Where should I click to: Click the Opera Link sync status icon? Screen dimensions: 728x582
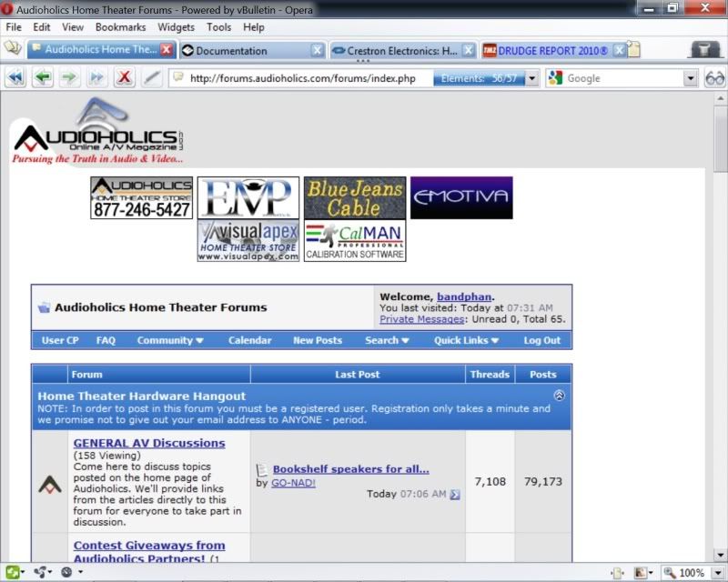coord(13,572)
